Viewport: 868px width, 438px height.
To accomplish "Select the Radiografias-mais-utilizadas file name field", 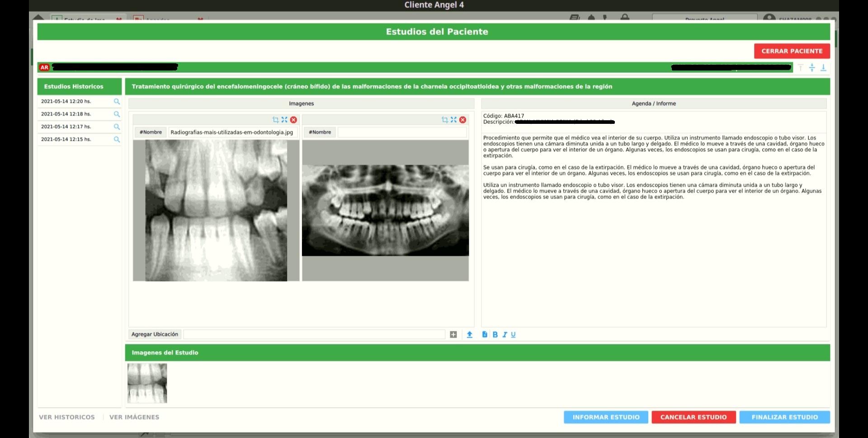I will pyautogui.click(x=233, y=132).
